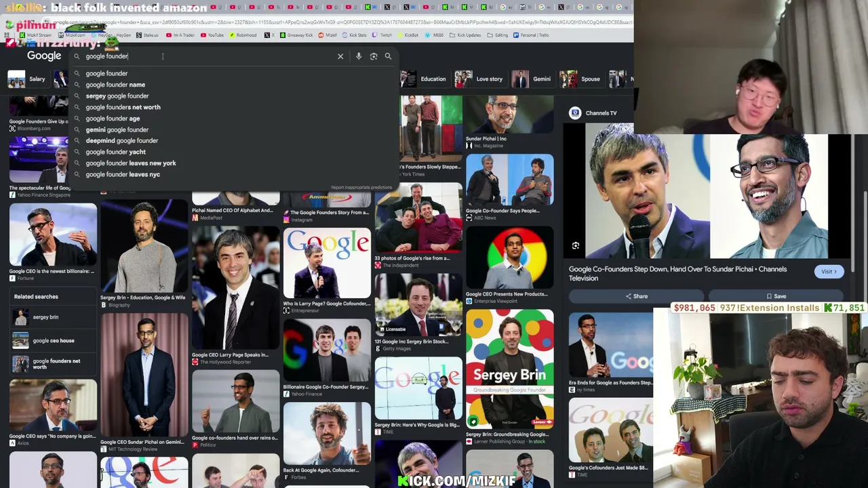Open the Robinhood bookmark
The width and height of the screenshot is (868, 488).
click(243, 35)
